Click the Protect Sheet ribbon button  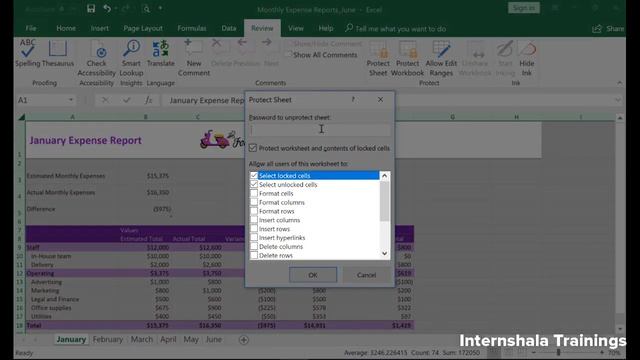click(378, 58)
